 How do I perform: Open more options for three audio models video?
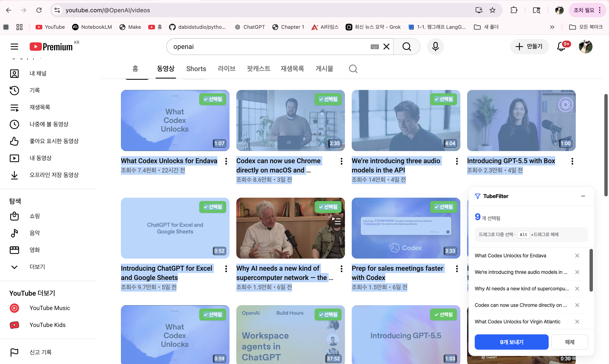click(457, 161)
